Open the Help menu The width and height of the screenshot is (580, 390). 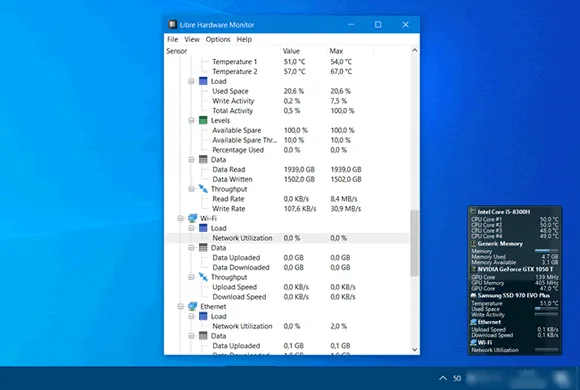pos(244,39)
